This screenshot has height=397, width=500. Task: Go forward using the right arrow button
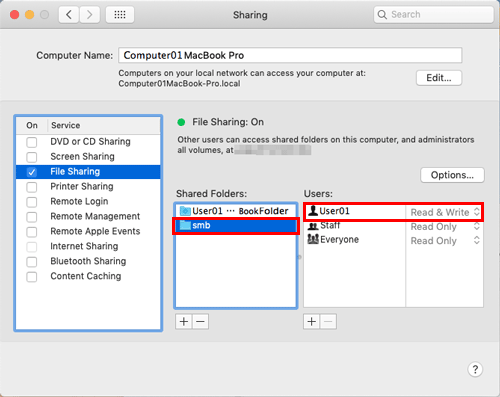tap(89, 15)
